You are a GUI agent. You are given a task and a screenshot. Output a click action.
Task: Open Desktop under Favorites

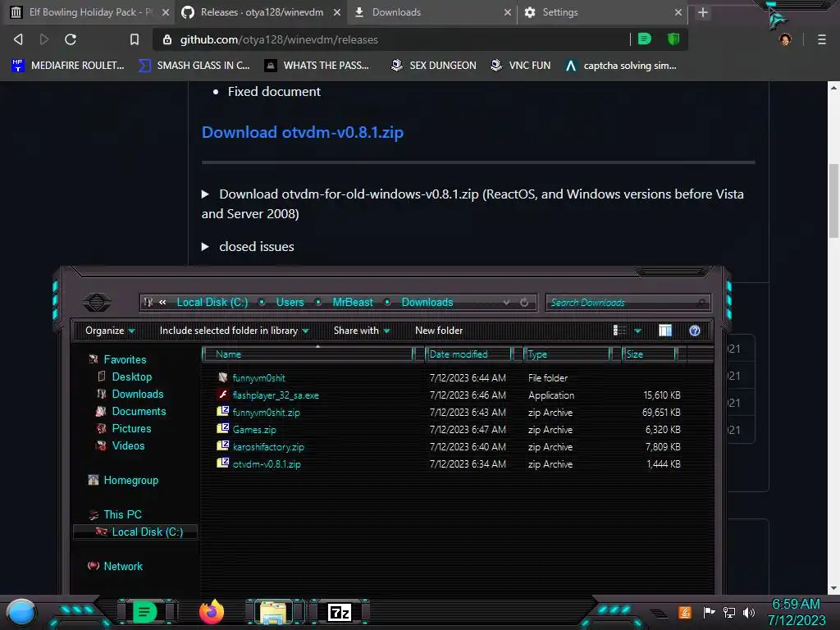tap(132, 377)
